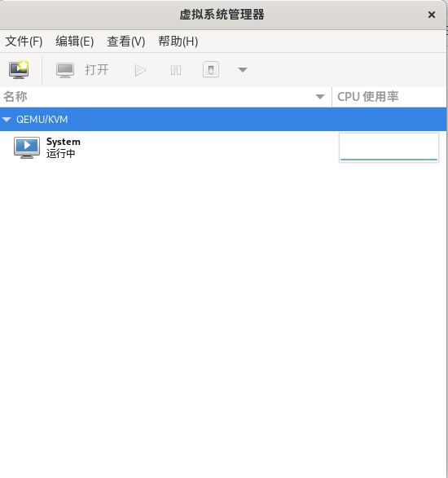
Task: Create a new virtual machine
Action: [19, 70]
